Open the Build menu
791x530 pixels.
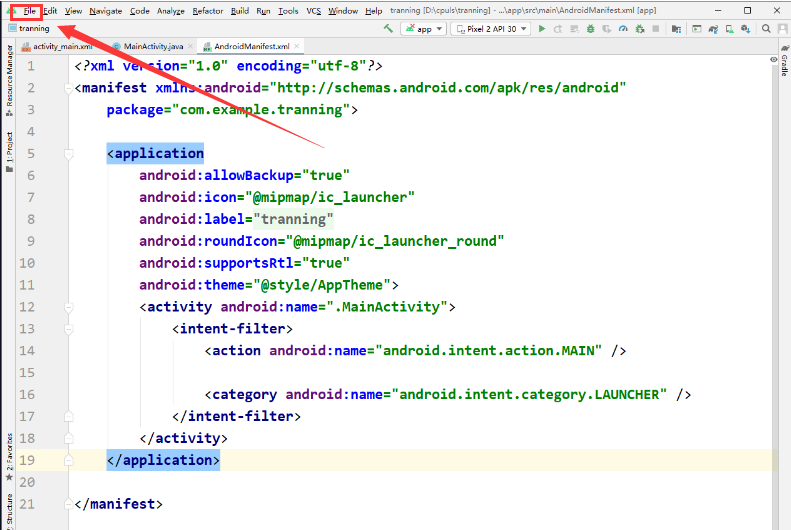(240, 11)
